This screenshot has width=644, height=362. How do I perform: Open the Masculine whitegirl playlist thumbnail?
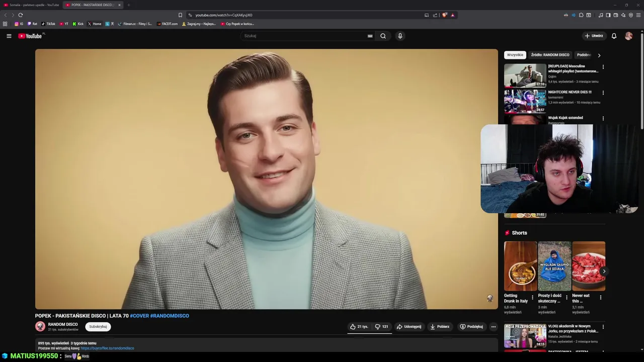[525, 75]
